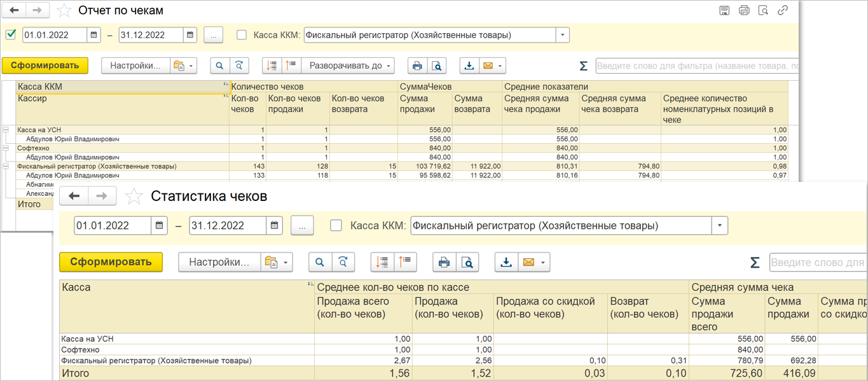This screenshot has width=868, height=381.
Task: Click magnifier search icon in Отчет по чекам toolbar
Action: (x=219, y=66)
